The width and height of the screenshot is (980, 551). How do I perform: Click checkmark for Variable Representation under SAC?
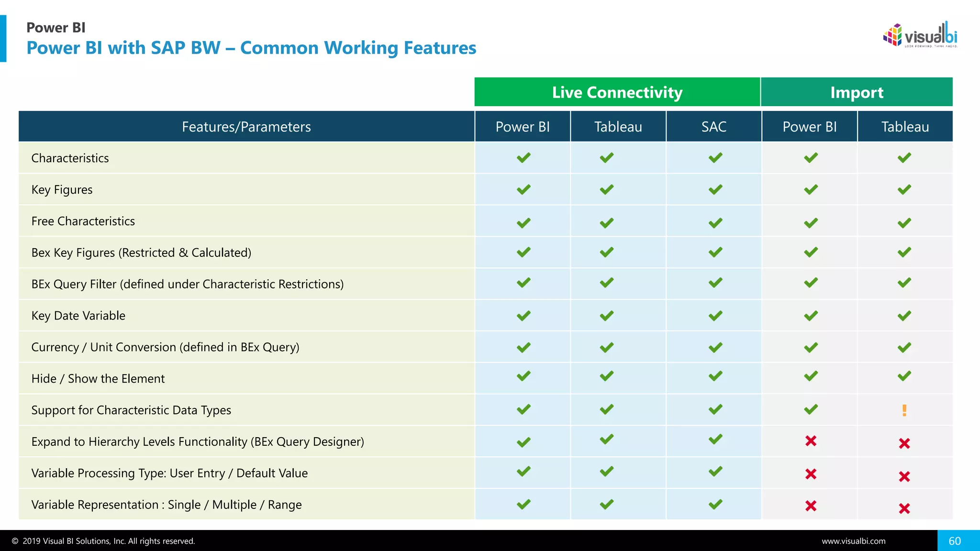click(x=715, y=504)
